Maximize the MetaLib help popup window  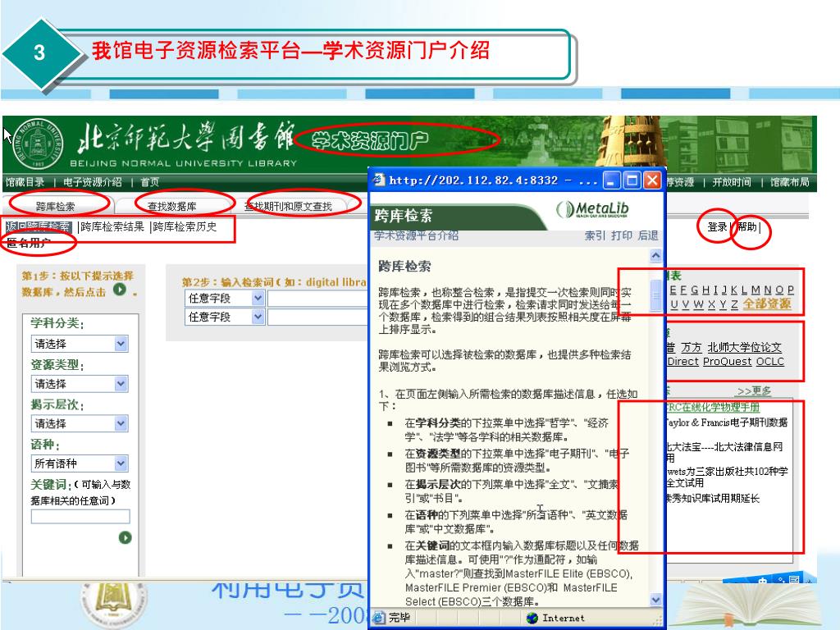pyautogui.click(x=632, y=180)
